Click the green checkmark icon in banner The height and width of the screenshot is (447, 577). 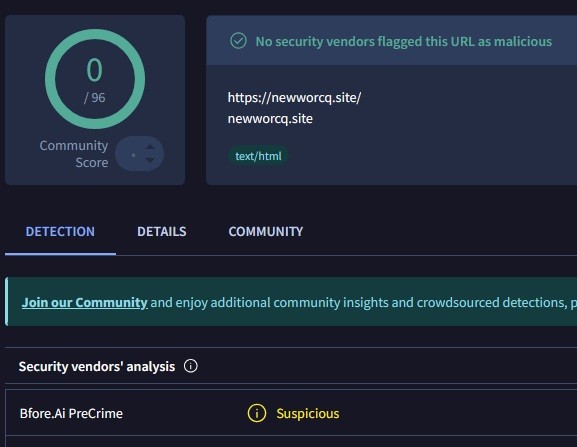coord(238,41)
